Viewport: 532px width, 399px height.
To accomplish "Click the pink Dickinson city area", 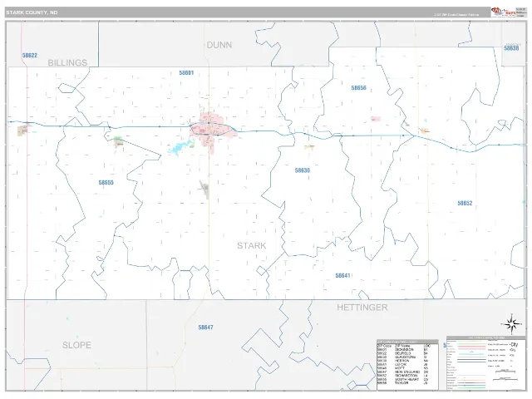I will tap(213, 131).
